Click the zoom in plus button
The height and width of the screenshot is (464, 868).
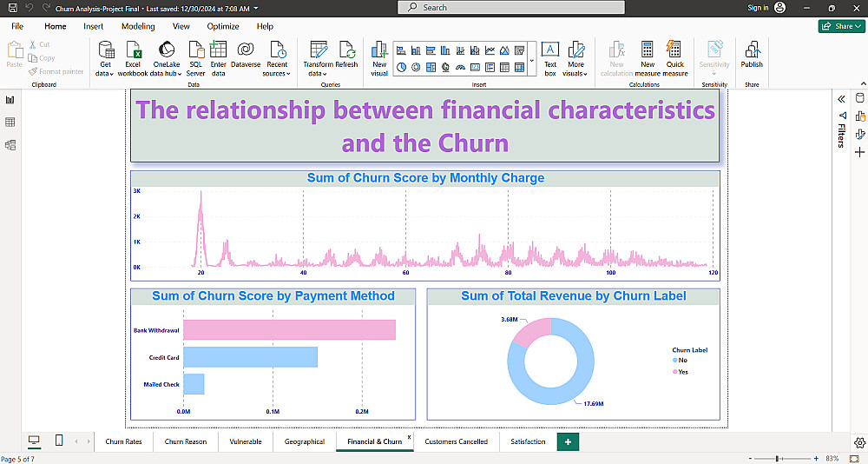[x=816, y=459]
